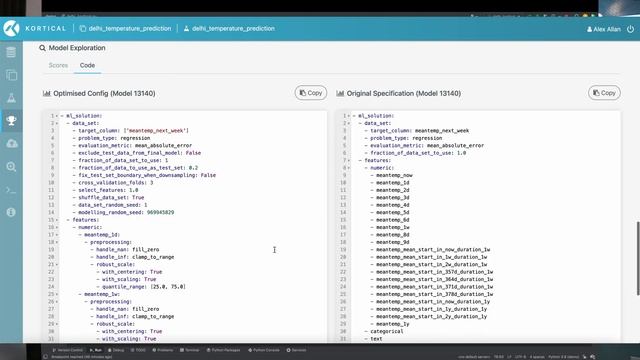Click the chart icon beside Optimised Config

[x=47, y=93]
